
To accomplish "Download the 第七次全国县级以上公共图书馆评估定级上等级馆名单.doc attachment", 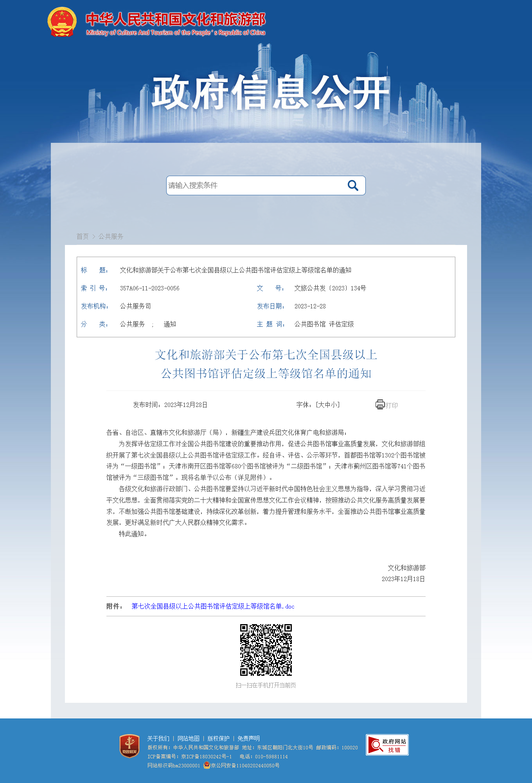I will point(213,606).
